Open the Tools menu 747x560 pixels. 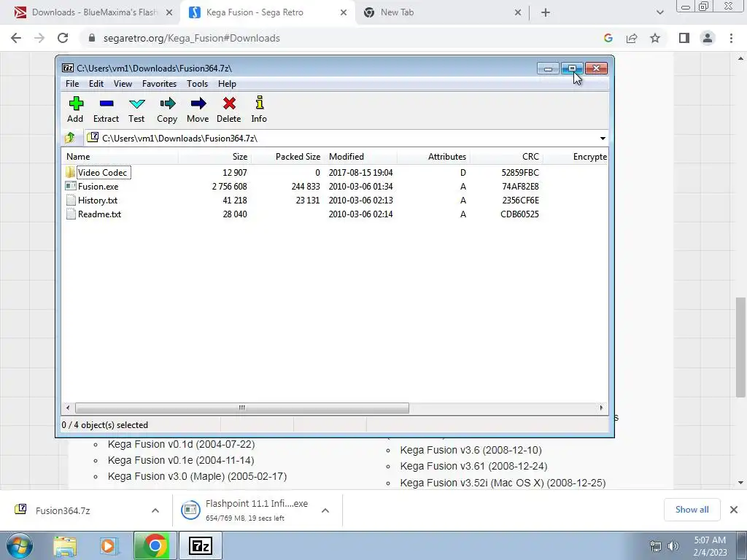[x=197, y=84]
